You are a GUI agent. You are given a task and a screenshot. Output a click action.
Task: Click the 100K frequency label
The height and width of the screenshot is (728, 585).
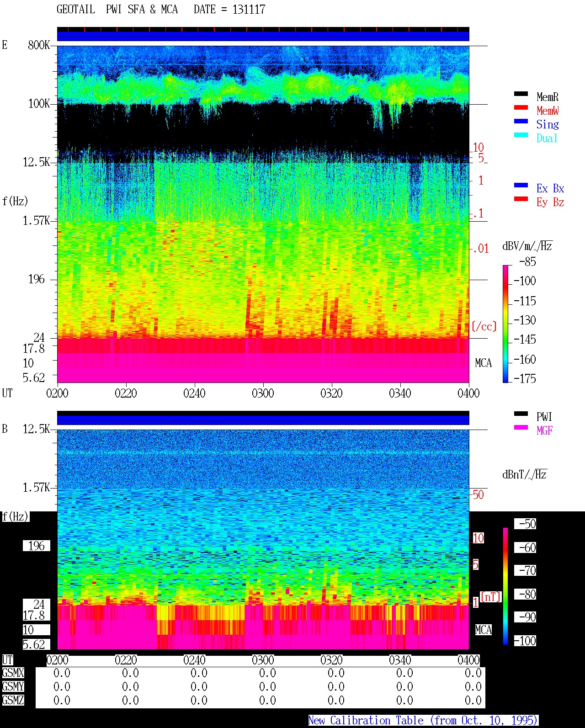pyautogui.click(x=39, y=104)
